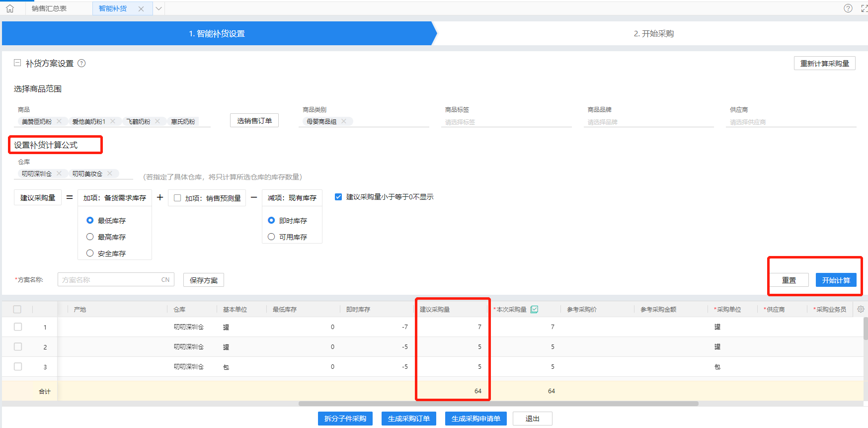Viewport: 868px width, 428px height.
Task: Click the 开始计算 button
Action: point(836,280)
